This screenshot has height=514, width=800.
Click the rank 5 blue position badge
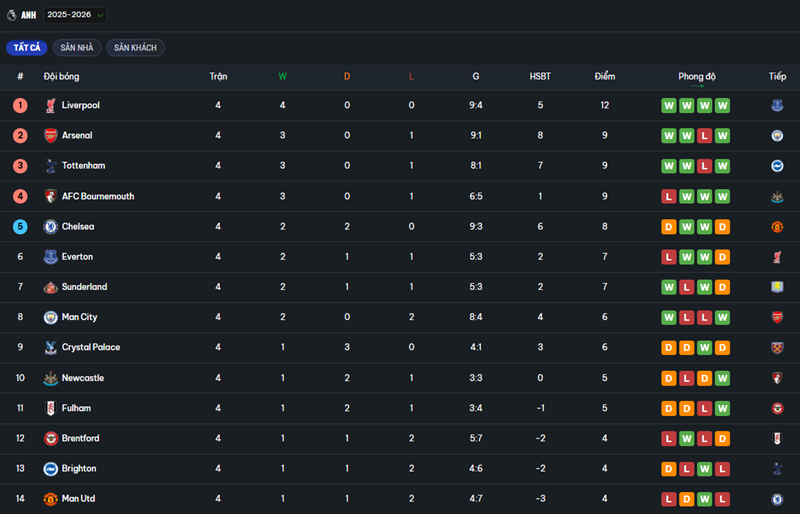click(x=20, y=227)
